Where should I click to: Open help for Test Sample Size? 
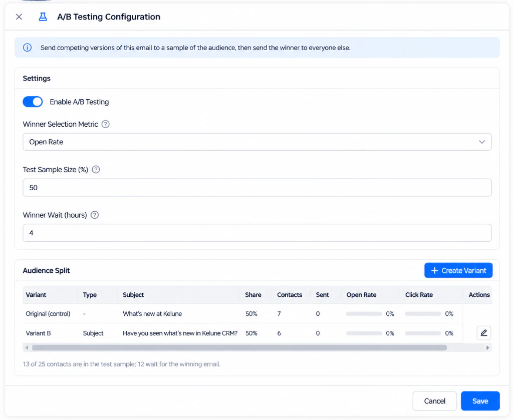click(x=96, y=170)
